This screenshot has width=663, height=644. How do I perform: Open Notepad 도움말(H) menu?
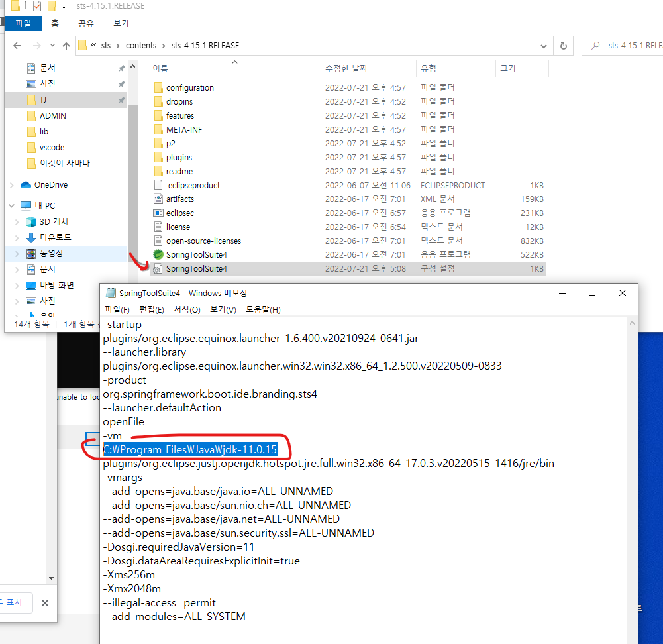(x=263, y=310)
